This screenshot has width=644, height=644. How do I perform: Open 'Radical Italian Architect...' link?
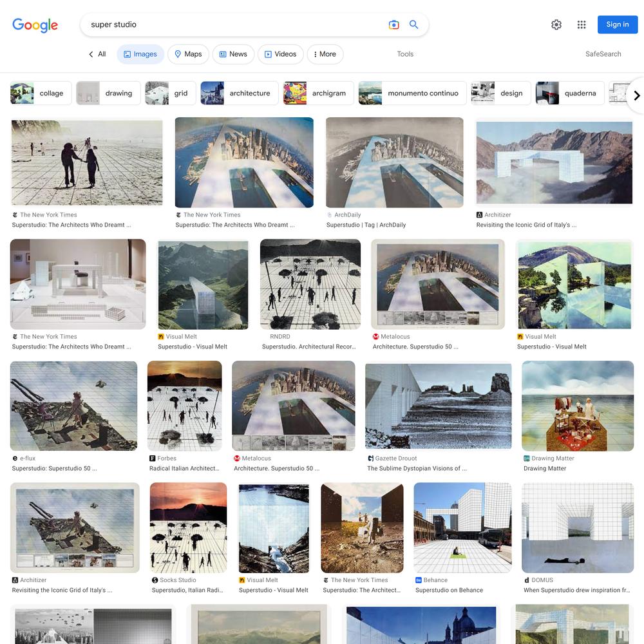tap(184, 468)
